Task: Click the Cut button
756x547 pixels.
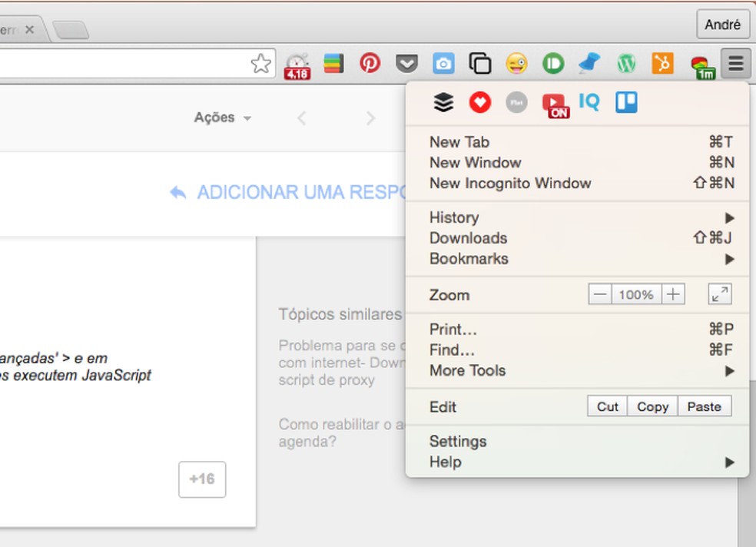Action: click(x=608, y=406)
